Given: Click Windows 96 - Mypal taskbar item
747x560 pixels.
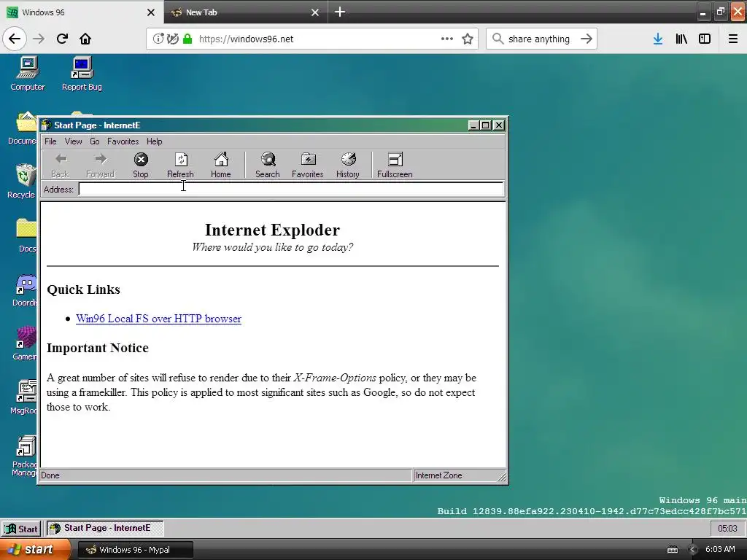Looking at the screenshot, I should [x=135, y=550].
